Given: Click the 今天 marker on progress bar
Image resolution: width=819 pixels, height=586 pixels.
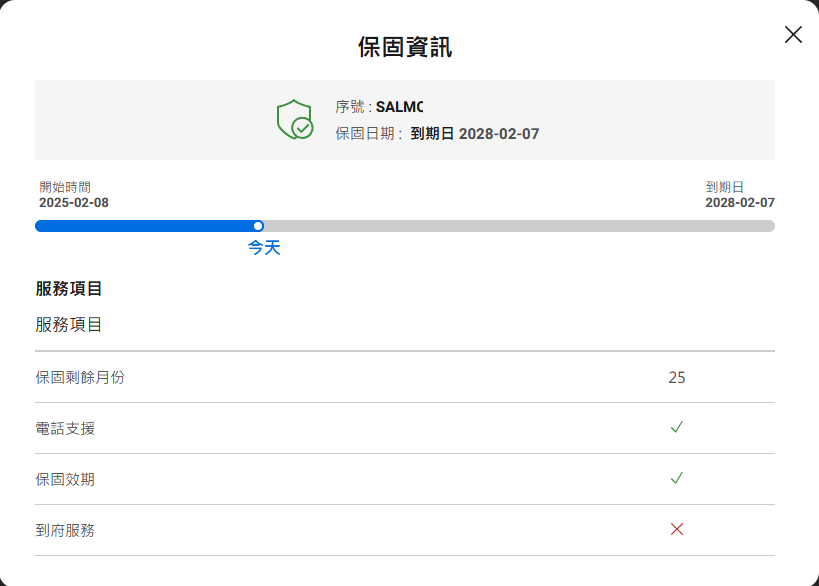Looking at the screenshot, I should tap(259, 226).
